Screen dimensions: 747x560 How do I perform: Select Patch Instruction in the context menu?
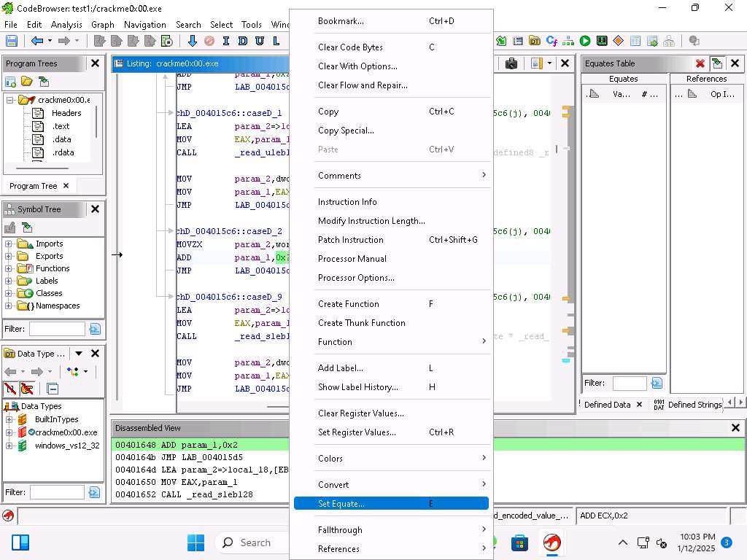(350, 240)
